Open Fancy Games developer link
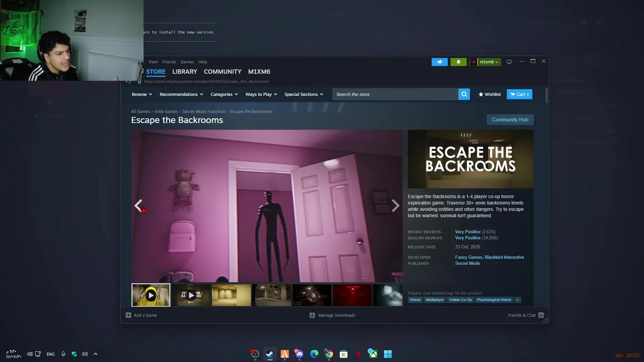The width and height of the screenshot is (644, 362). 468,257
